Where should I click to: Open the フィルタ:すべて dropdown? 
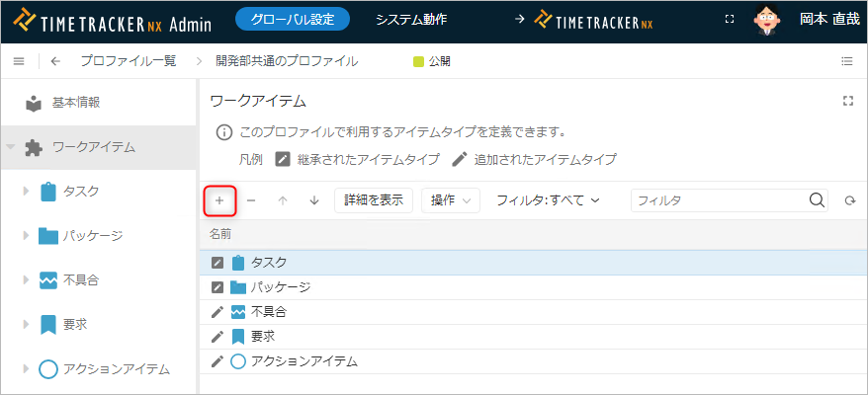point(548,200)
